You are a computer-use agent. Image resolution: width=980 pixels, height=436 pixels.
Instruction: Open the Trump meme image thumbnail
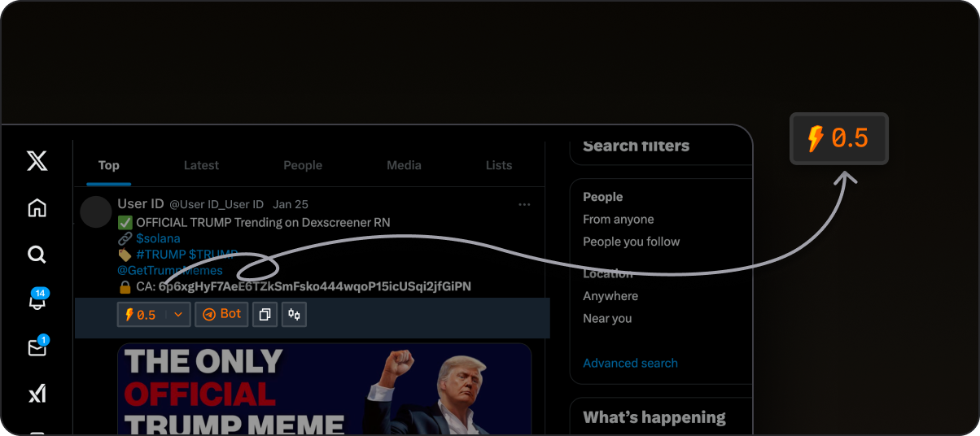point(324,389)
